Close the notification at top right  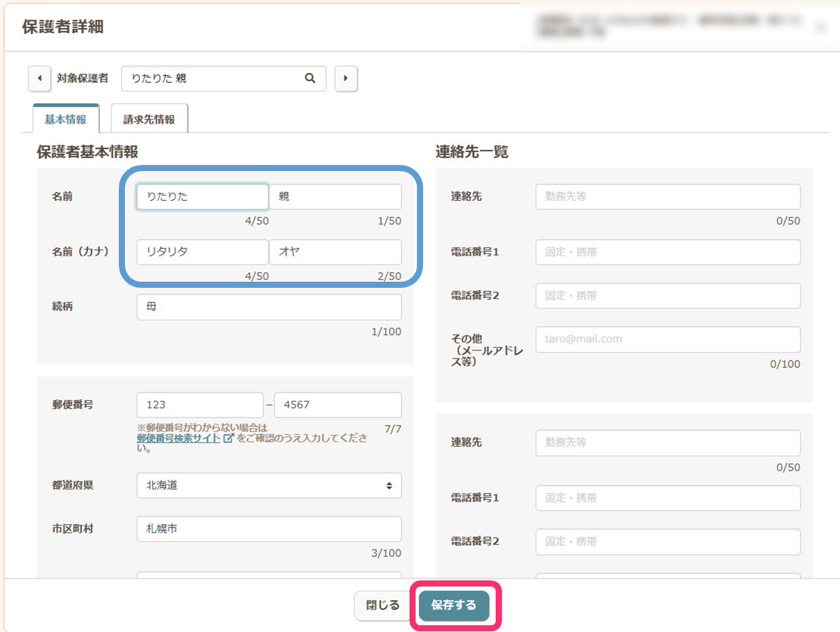[x=820, y=27]
